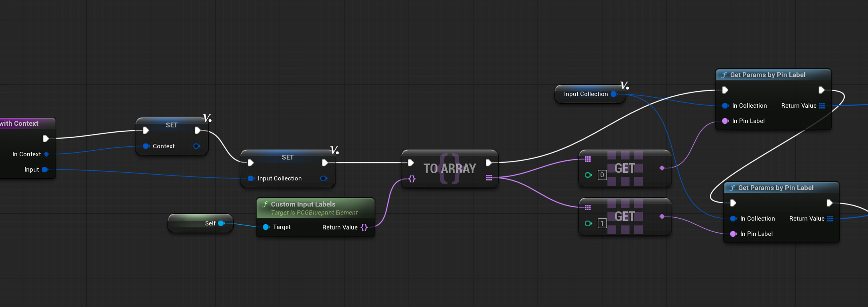
Task: Select the SET Context node by its title
Action: (x=171, y=125)
